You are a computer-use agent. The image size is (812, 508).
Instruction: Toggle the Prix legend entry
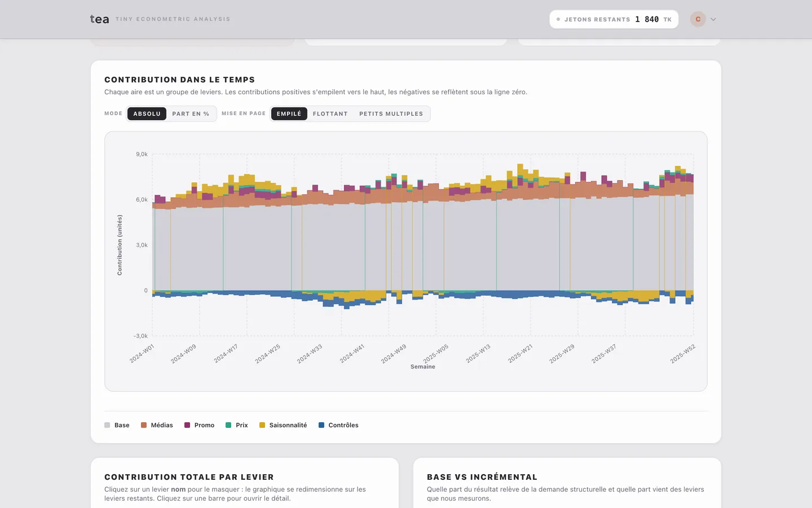click(237, 425)
